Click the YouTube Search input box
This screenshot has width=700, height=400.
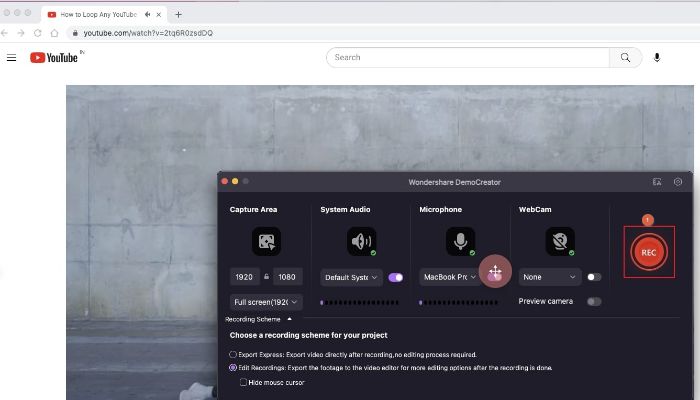[x=468, y=58]
